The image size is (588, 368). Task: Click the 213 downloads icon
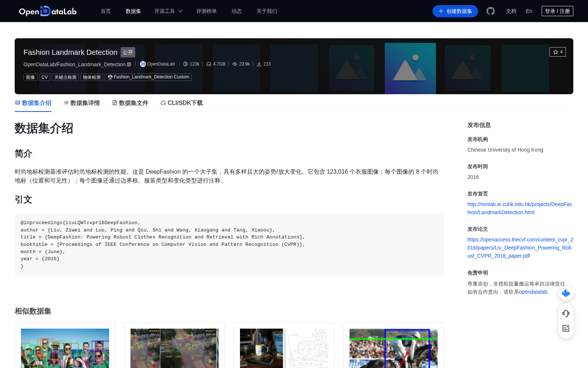tap(259, 64)
